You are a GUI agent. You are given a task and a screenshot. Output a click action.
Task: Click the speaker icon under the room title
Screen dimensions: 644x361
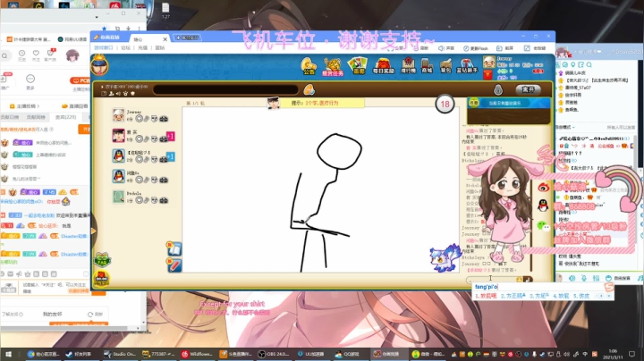pyautogui.click(x=118, y=94)
